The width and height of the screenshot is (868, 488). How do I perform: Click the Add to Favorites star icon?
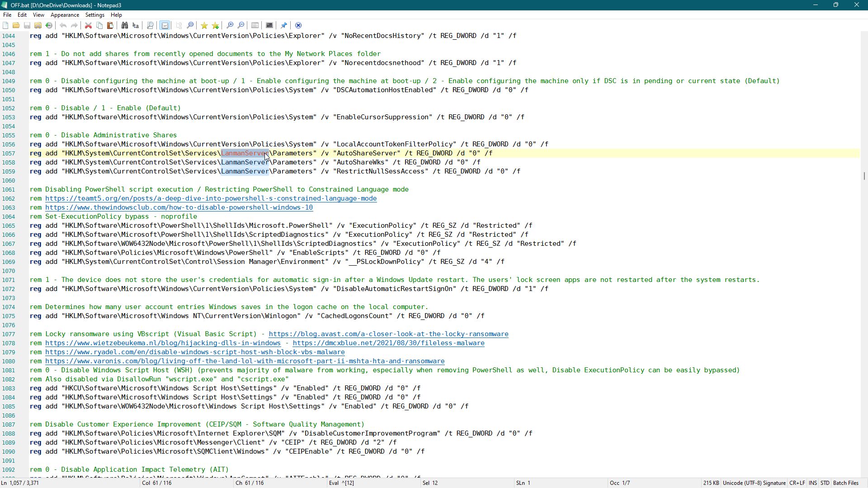pyautogui.click(x=215, y=25)
